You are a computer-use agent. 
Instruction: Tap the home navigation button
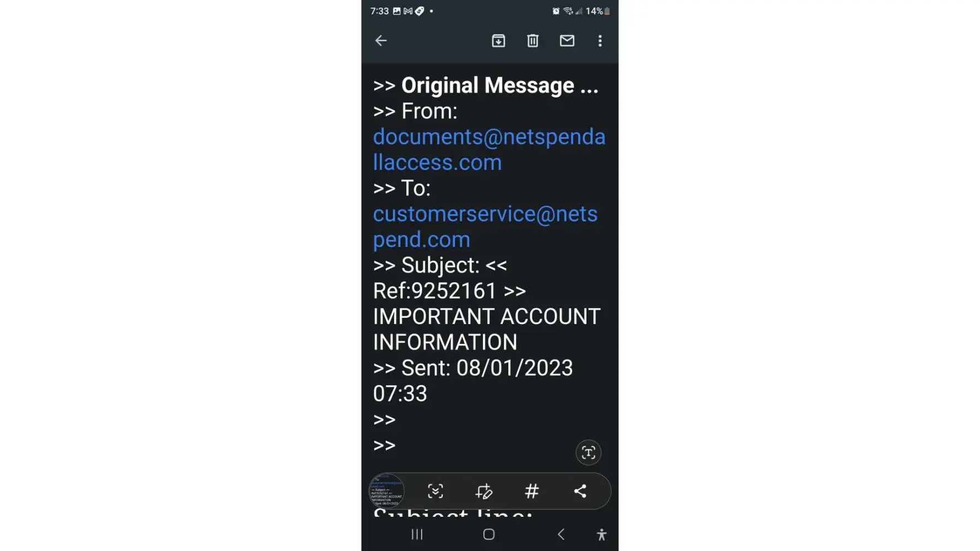click(489, 534)
